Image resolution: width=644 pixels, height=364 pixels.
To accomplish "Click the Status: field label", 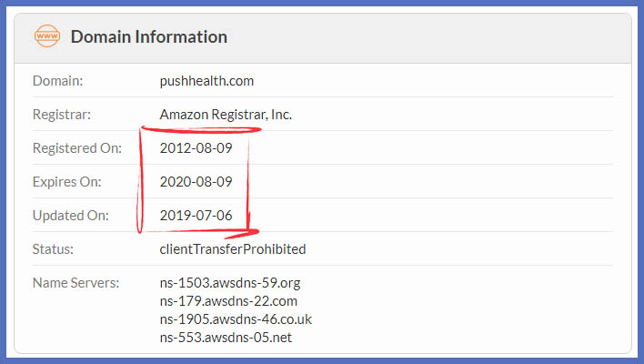I will [x=52, y=249].
